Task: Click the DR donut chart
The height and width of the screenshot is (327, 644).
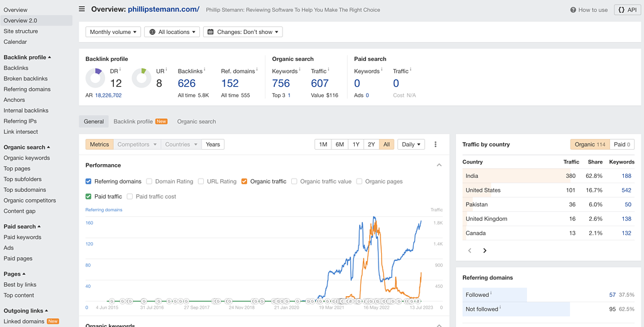Action: [96, 78]
